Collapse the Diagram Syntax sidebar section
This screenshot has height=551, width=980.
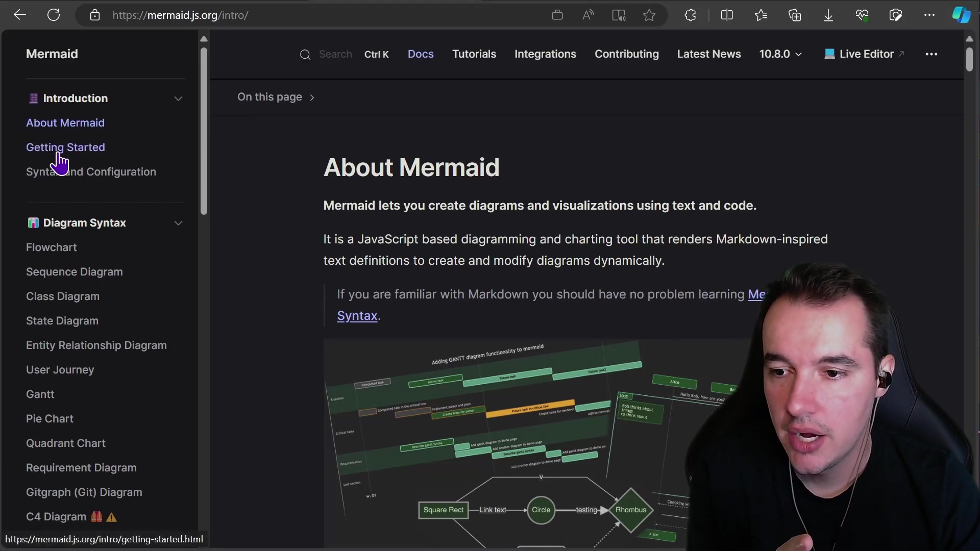click(178, 223)
